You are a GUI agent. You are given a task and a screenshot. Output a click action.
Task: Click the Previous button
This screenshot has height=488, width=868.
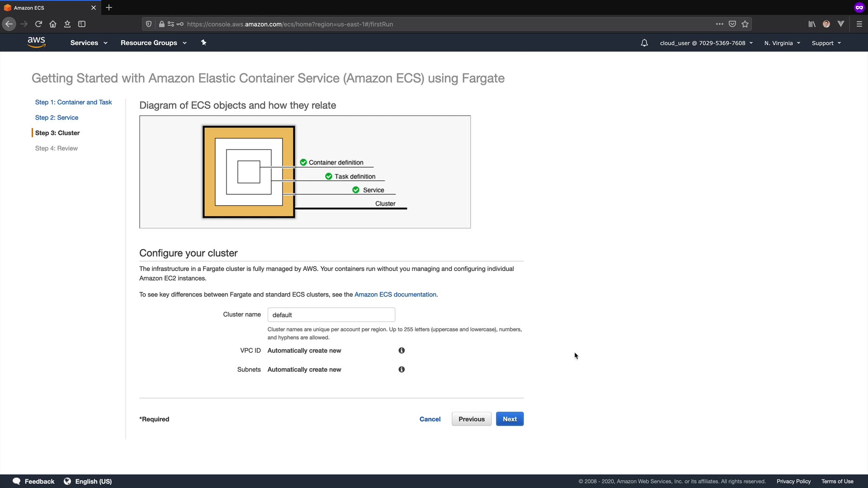[x=471, y=419]
